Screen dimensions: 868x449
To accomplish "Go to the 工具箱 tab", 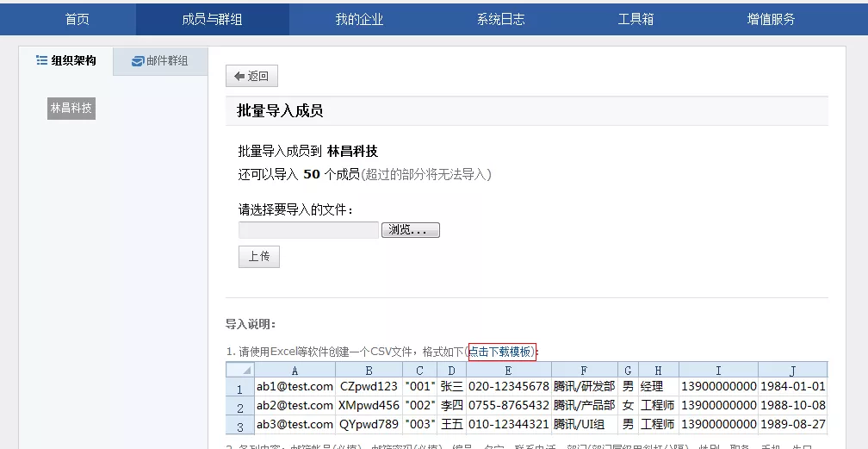I will (635, 19).
